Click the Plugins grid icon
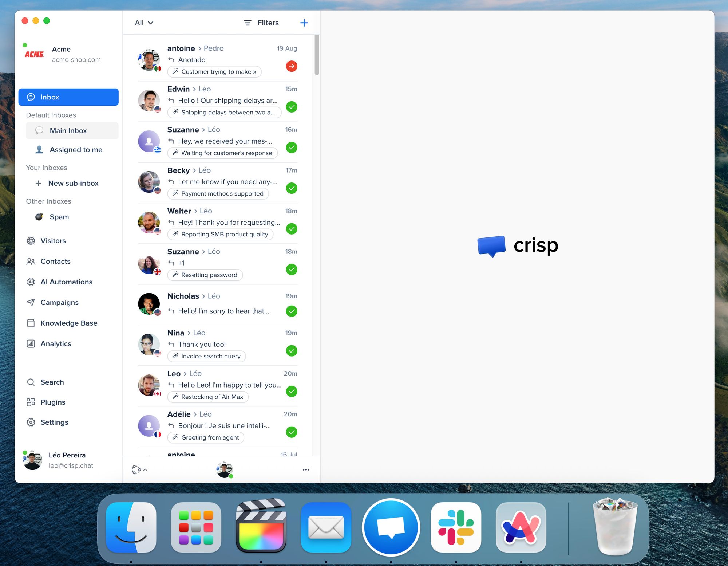 31,402
